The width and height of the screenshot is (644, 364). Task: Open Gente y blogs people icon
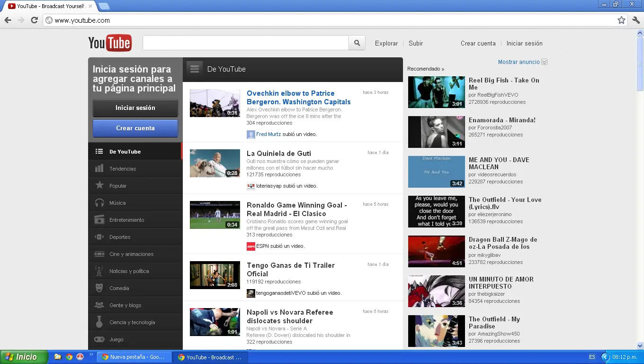pyautogui.click(x=99, y=305)
